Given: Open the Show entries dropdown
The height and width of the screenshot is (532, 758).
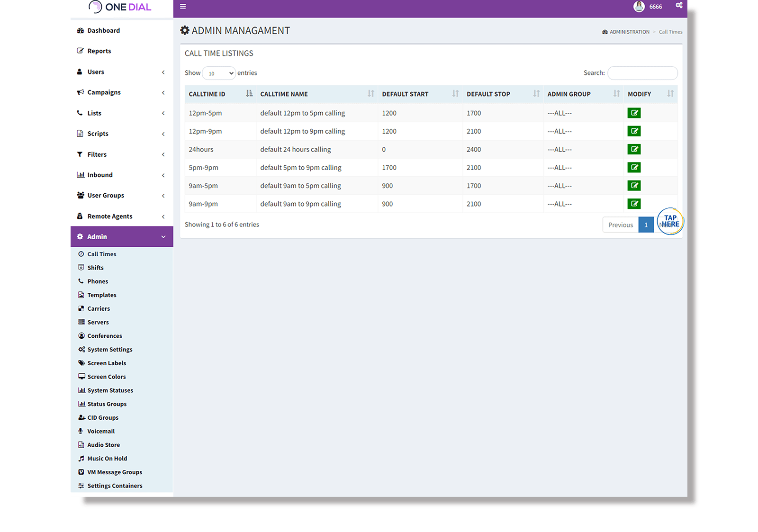Looking at the screenshot, I should (x=218, y=73).
